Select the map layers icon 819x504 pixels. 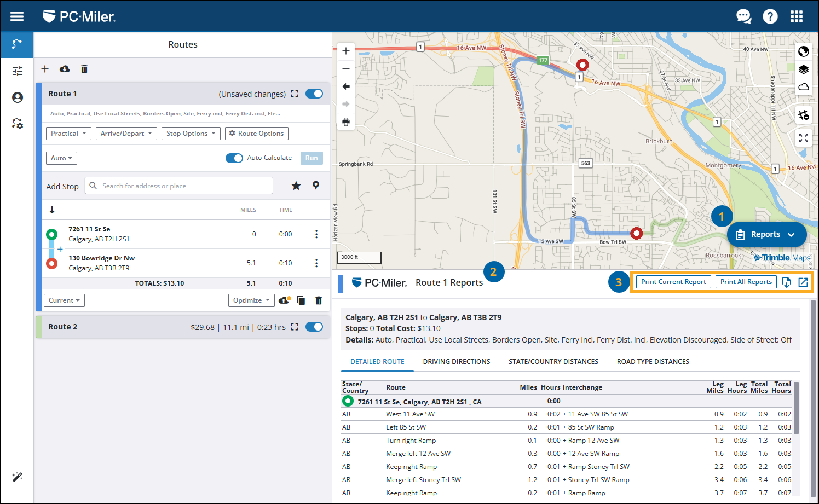[804, 69]
